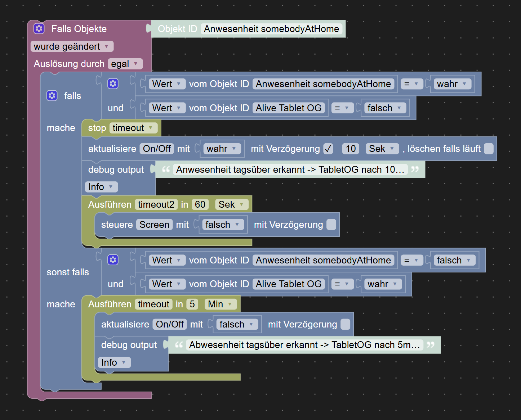Click the timeout2 name field

point(156,204)
